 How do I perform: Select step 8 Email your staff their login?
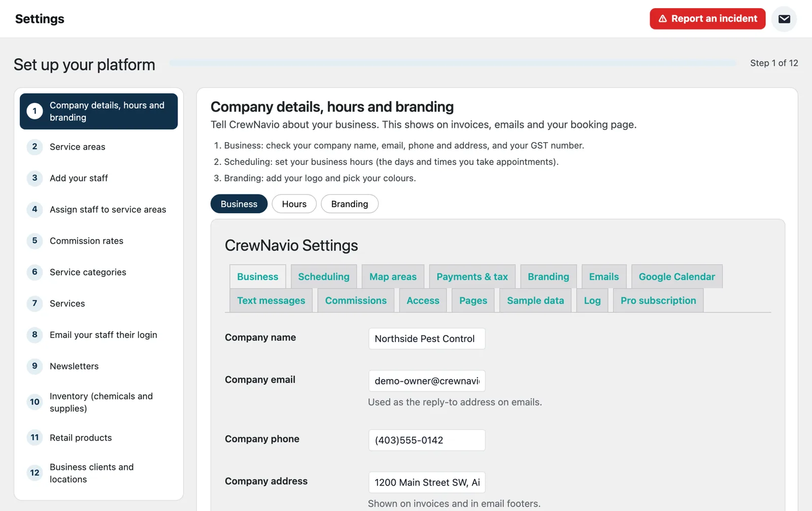point(98,335)
